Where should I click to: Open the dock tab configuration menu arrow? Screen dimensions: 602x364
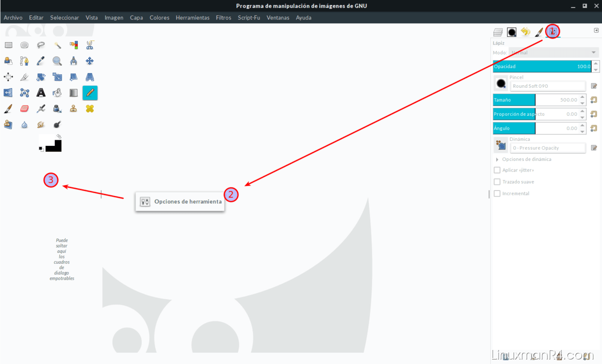click(595, 30)
